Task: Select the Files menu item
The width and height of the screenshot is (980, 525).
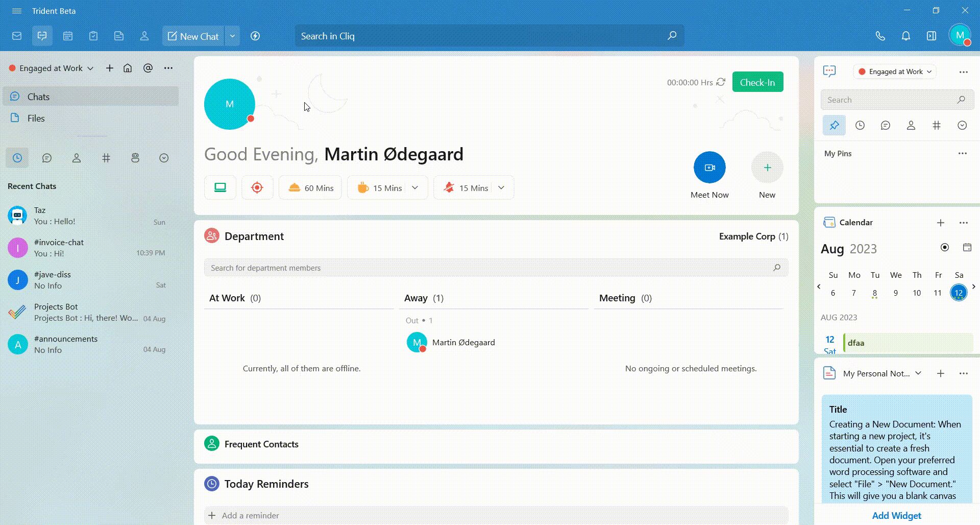Action: [x=36, y=118]
